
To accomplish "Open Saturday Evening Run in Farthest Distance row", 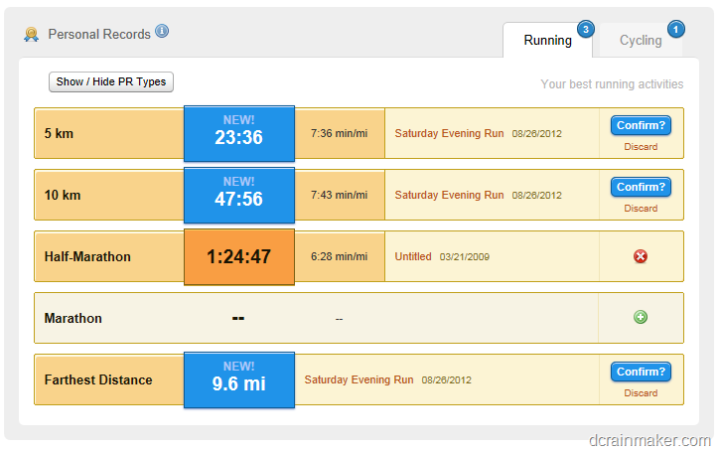I will pos(359,380).
